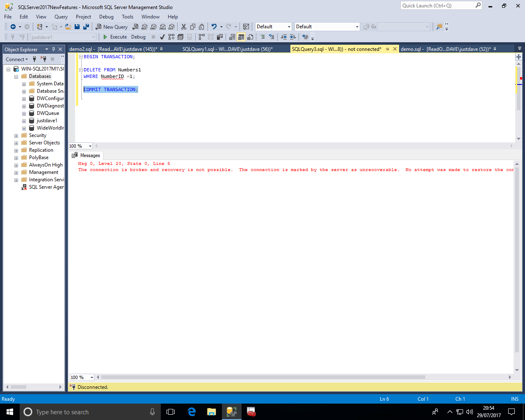Image resolution: width=525 pixels, height=420 pixels.
Task: Click the Execute query button
Action: point(115,37)
